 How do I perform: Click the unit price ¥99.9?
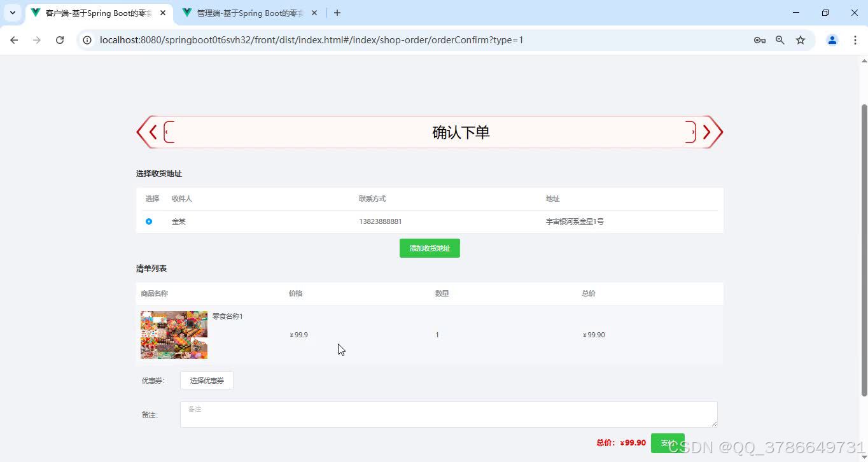298,335
